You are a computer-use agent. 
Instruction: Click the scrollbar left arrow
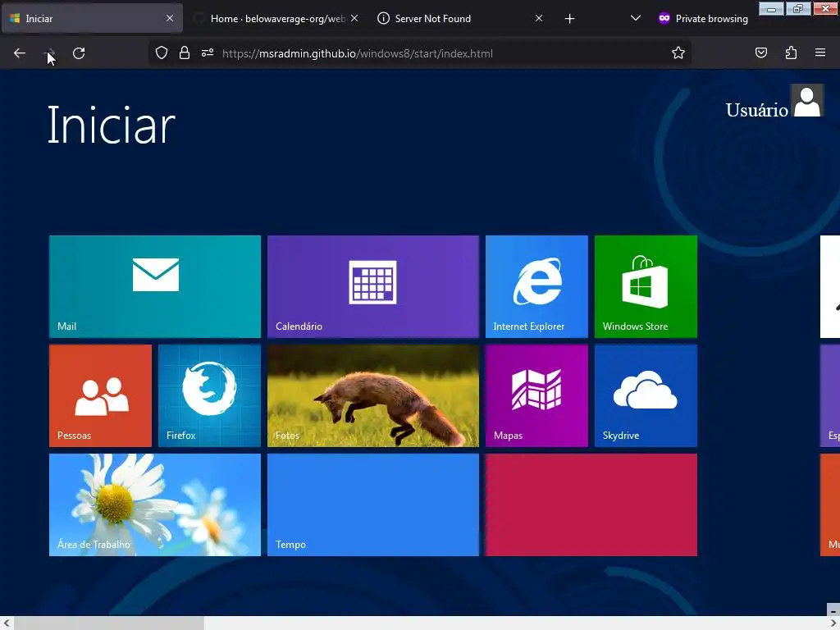pos(7,623)
